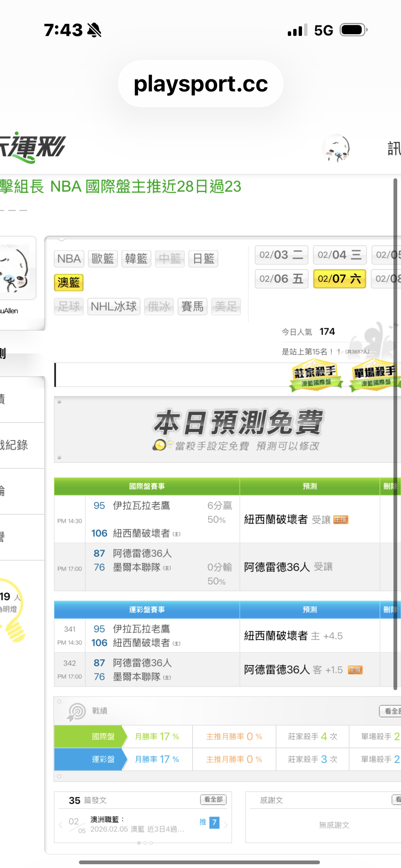Image resolution: width=401 pixels, height=868 pixels.
Task: Click 看全部 button for posts
Action: 213,800
